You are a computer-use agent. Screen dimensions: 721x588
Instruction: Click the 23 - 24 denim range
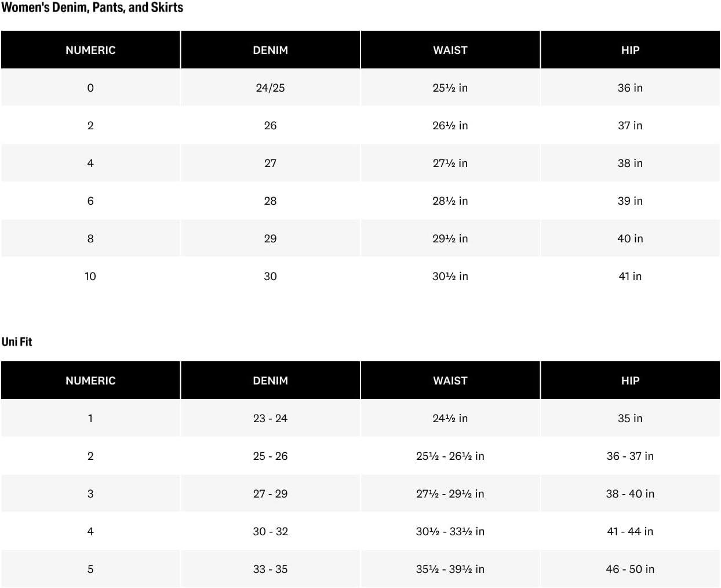270,418
